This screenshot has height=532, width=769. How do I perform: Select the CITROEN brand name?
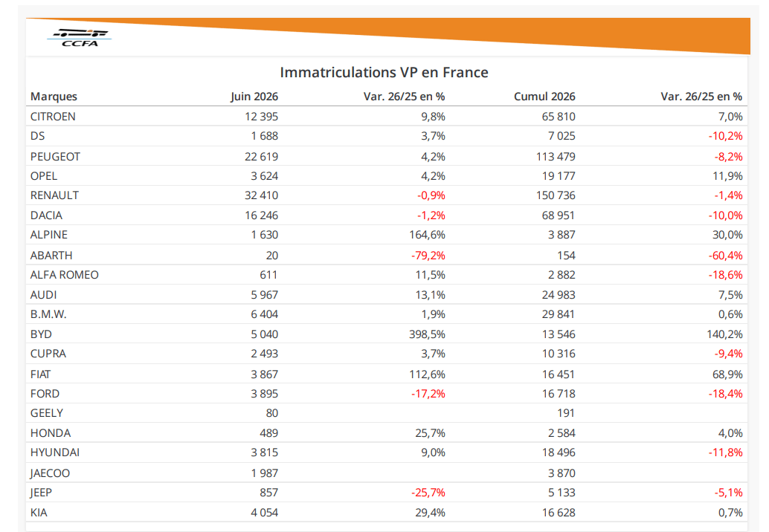pos(53,117)
